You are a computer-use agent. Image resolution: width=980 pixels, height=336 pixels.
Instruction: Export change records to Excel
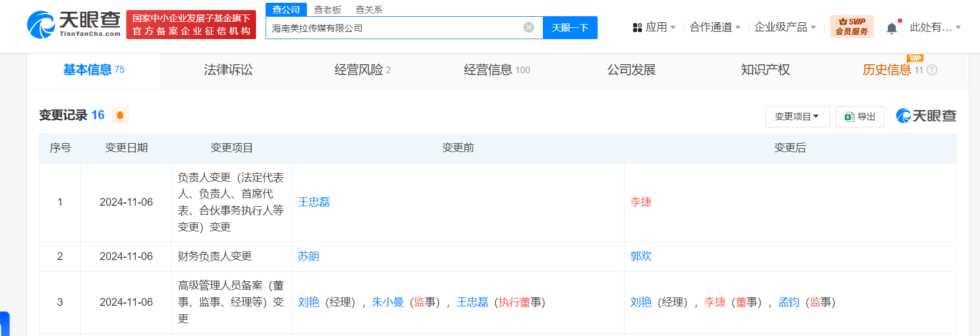(860, 116)
